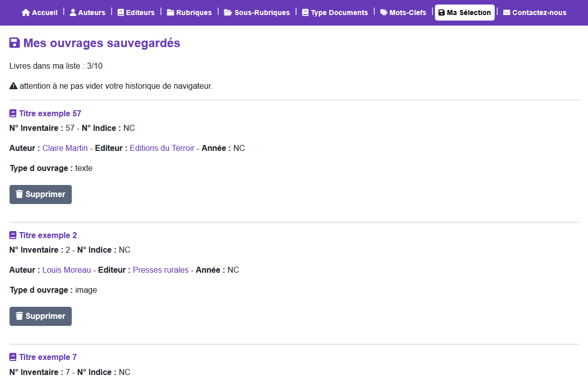Click the folder icon beside Rubriques
Image resolution: width=588 pixels, height=386 pixels.
pos(171,13)
